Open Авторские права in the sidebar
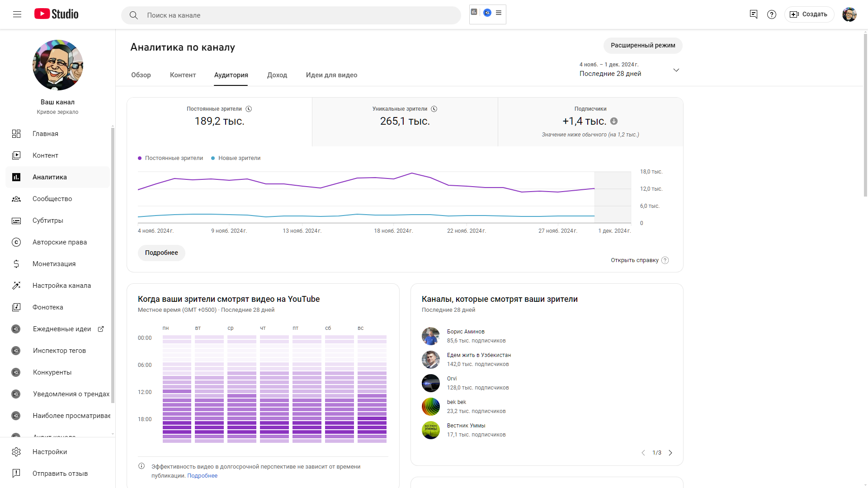868x488 pixels. tap(58, 242)
